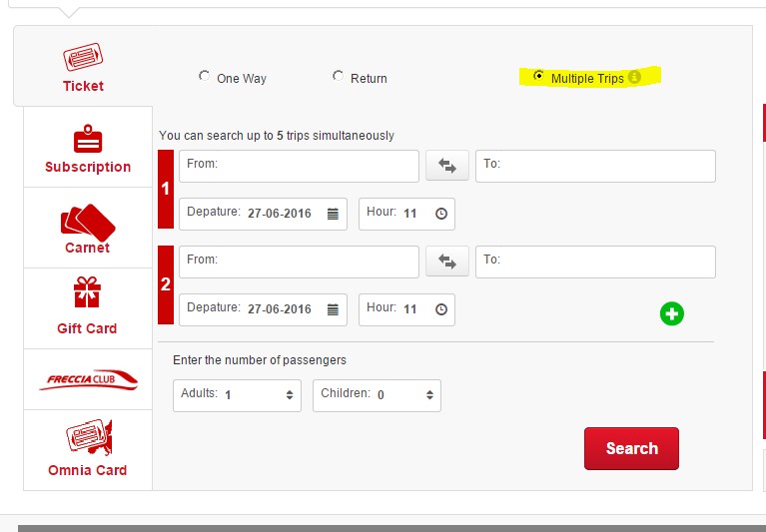The width and height of the screenshot is (766, 532).
Task: Go to the Omnia Card tab
Action: pyautogui.click(x=88, y=448)
